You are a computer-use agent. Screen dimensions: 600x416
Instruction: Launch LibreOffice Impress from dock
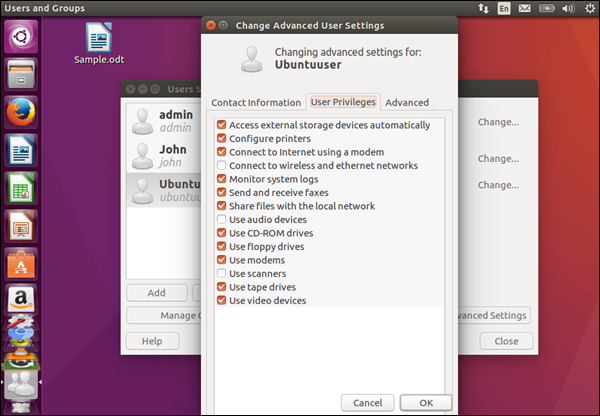click(x=21, y=226)
